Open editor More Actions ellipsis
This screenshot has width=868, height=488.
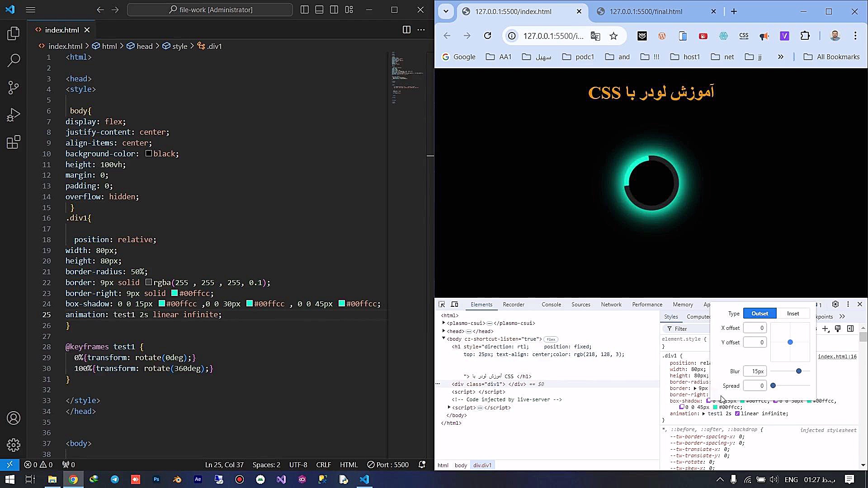pos(421,30)
